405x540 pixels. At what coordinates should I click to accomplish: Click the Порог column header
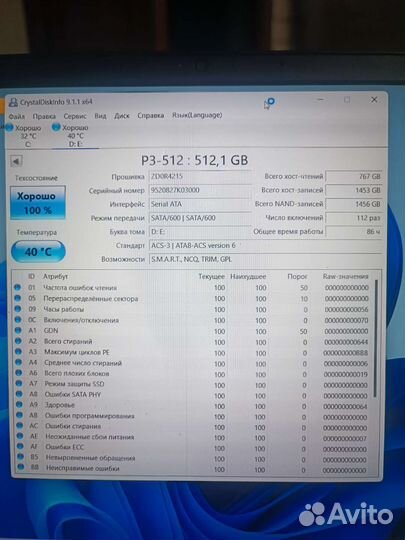tap(298, 277)
